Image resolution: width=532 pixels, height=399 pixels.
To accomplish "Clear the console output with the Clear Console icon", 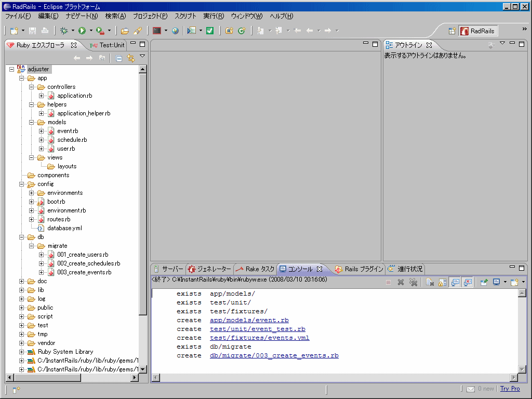I will click(x=430, y=282).
